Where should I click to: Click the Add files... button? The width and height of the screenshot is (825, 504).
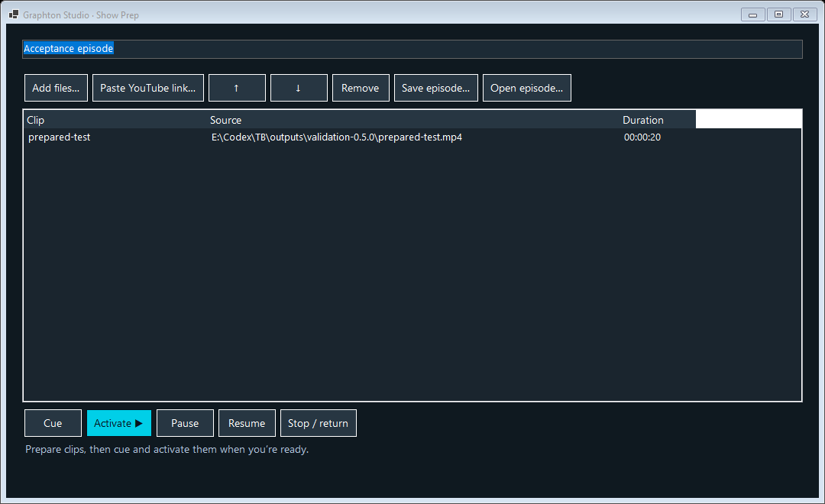(56, 88)
